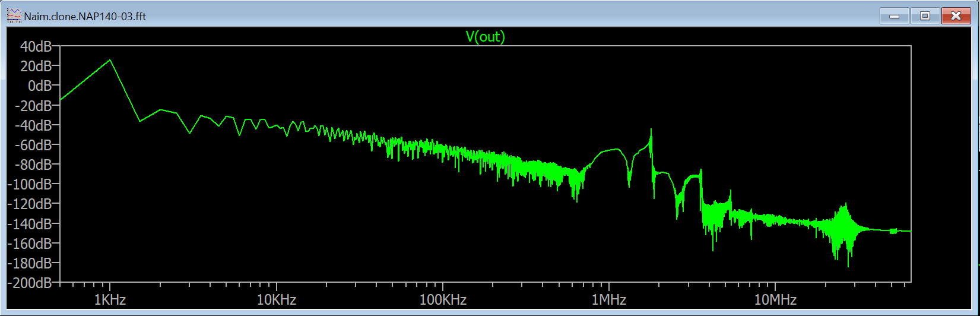The width and height of the screenshot is (980, 316).
Task: Click the 20dB vertical axis label
Action: click(x=36, y=65)
